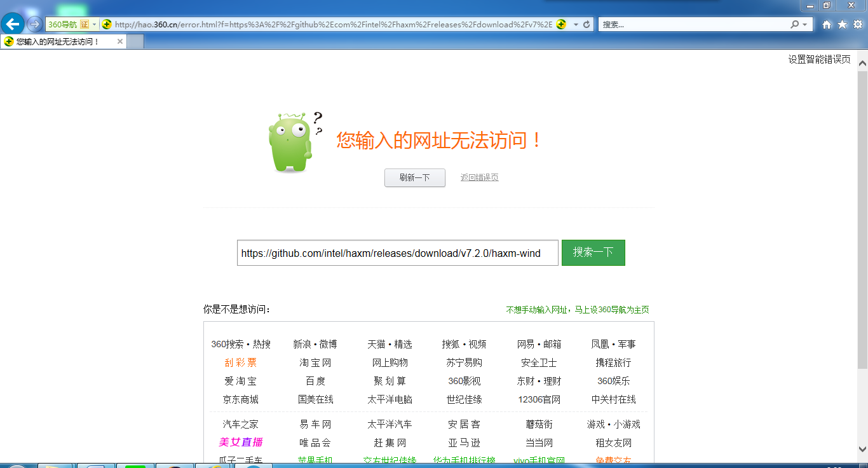Click the green 搜索一下 button
This screenshot has width=868, height=468.
click(593, 252)
